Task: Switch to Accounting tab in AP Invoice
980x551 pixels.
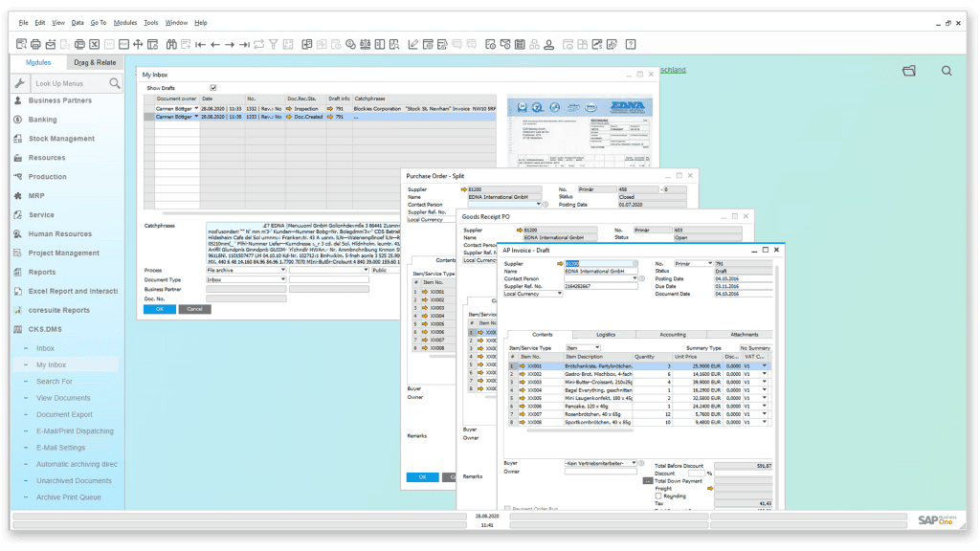Action: [x=673, y=335]
